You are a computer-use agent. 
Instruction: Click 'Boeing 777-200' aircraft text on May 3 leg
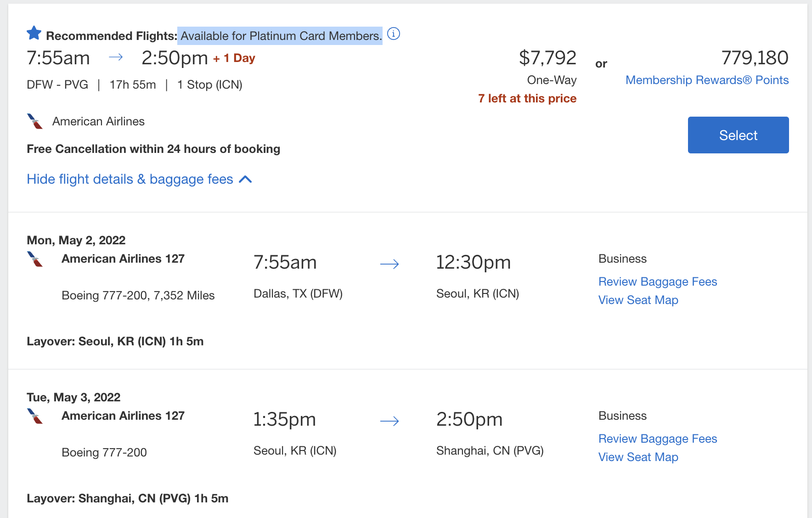tap(104, 452)
